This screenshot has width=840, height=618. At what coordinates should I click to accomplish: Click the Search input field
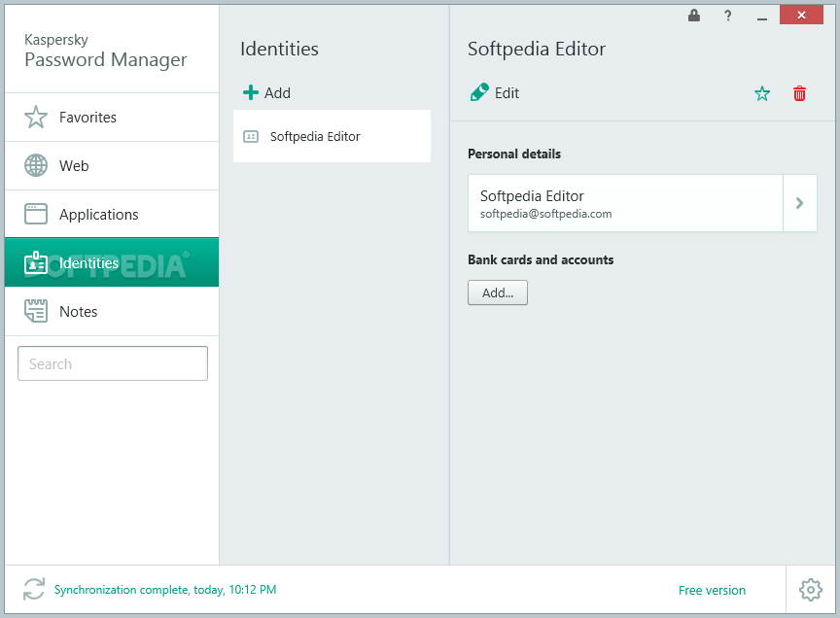click(113, 363)
